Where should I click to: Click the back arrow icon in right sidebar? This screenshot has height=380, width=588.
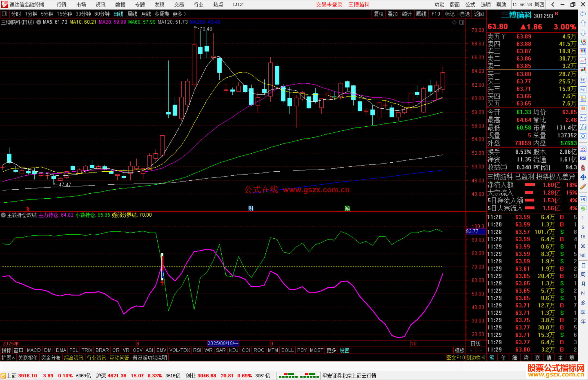583,14
